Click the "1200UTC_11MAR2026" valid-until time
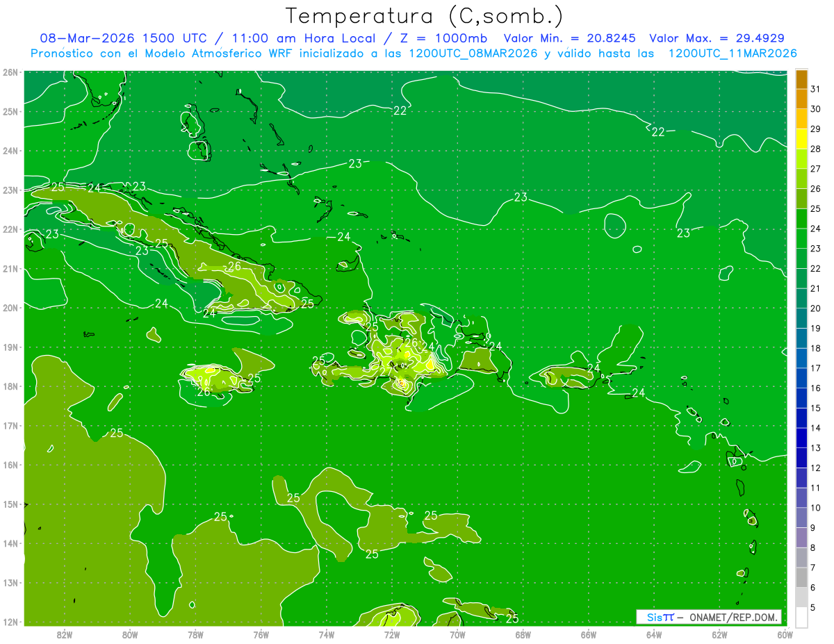 tap(732, 53)
